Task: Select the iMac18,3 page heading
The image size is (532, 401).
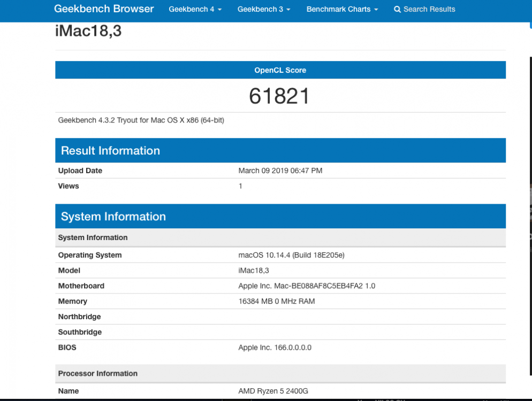Action: [x=88, y=31]
